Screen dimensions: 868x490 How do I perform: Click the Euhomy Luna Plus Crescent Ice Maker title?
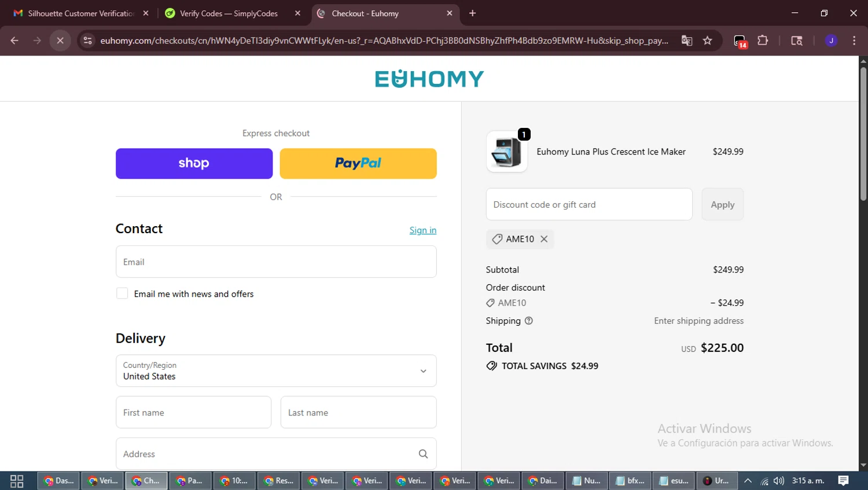point(611,152)
